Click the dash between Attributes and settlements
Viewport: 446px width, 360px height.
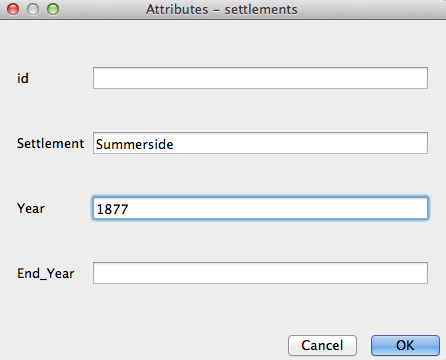(x=216, y=10)
